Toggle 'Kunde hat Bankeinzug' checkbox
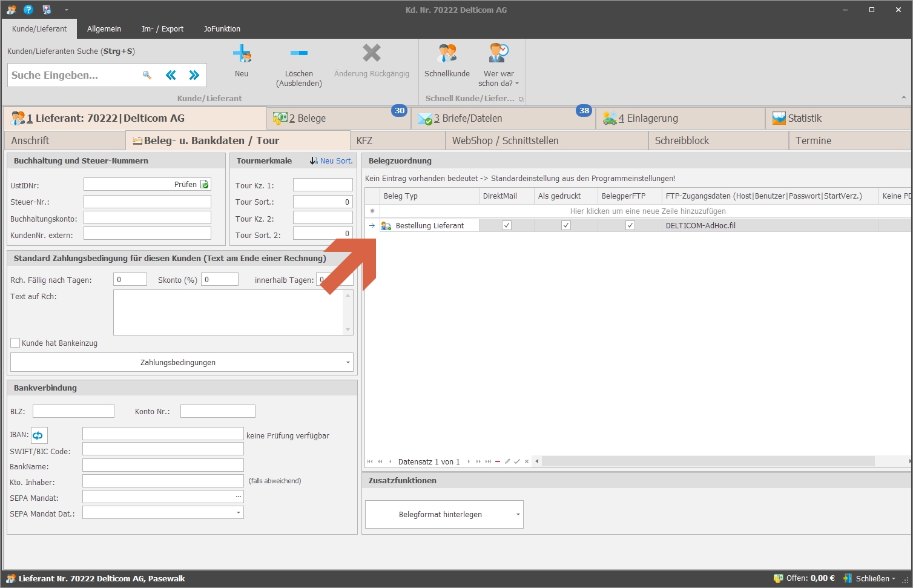 pyautogui.click(x=15, y=343)
